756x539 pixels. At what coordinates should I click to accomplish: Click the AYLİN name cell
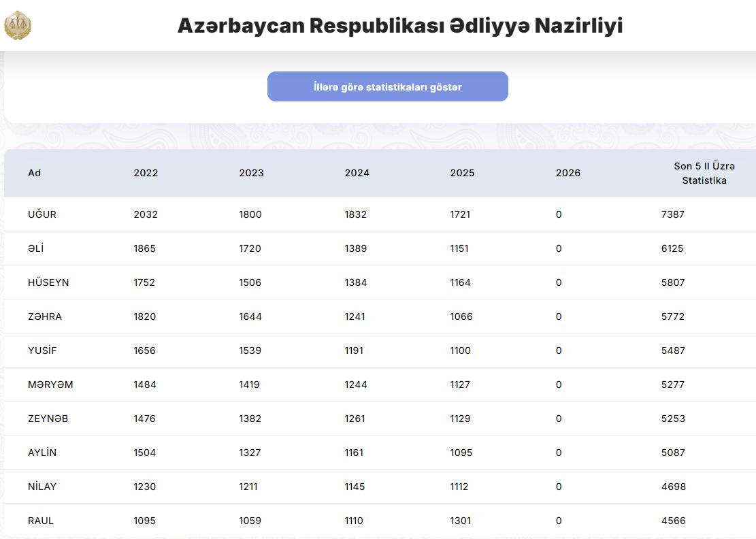[x=42, y=453]
